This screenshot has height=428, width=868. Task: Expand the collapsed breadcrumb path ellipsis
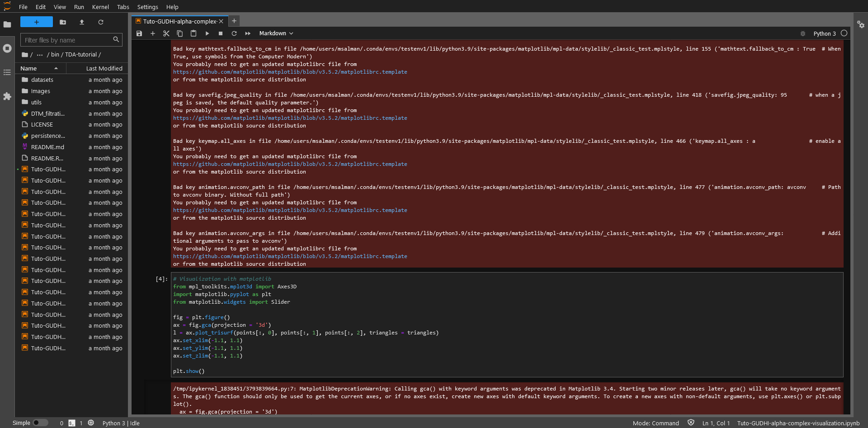click(40, 55)
